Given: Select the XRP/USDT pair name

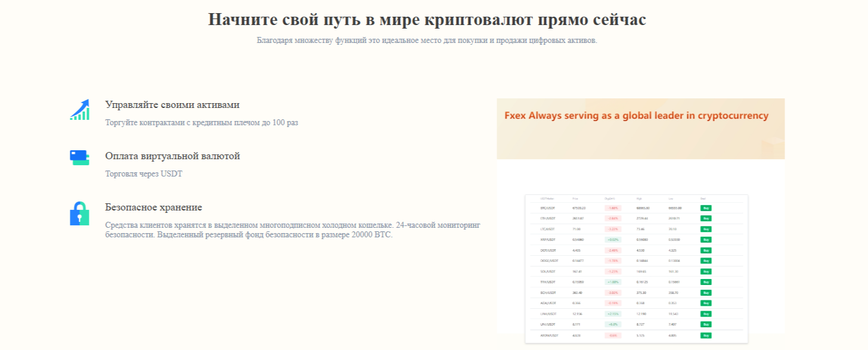Looking at the screenshot, I should click(548, 240).
